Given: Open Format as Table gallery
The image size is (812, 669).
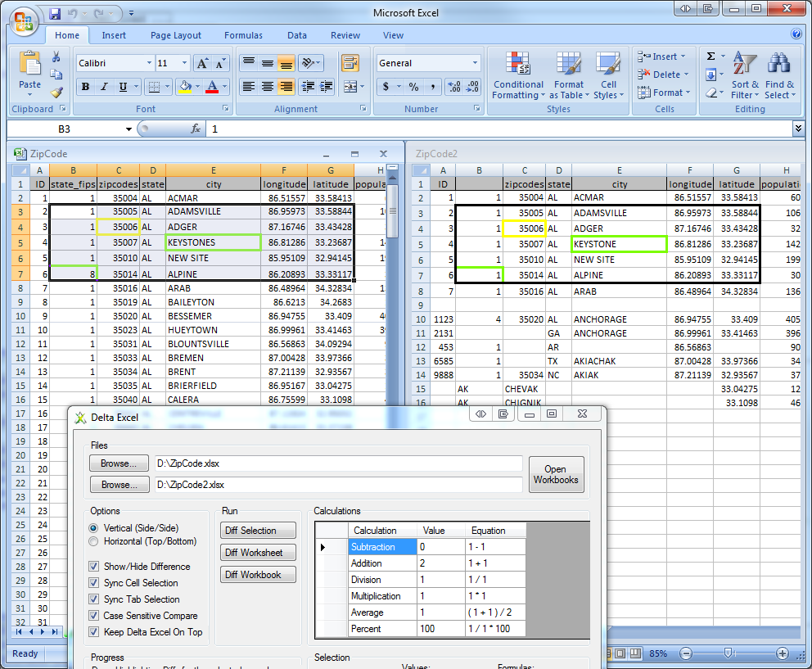Looking at the screenshot, I should [x=569, y=75].
